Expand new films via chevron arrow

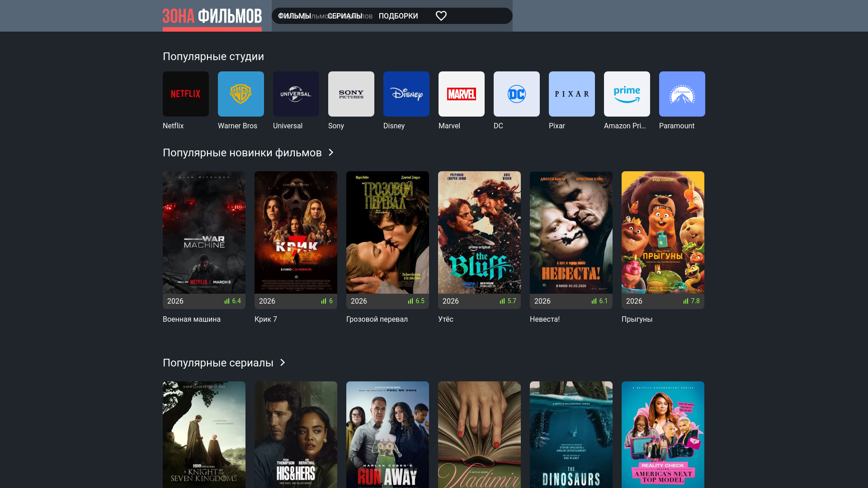pos(331,153)
